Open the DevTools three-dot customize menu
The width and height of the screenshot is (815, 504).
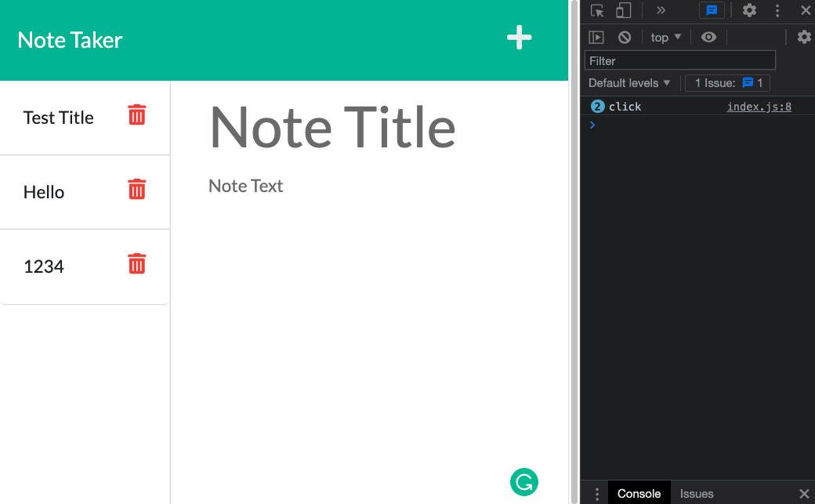pos(777,10)
